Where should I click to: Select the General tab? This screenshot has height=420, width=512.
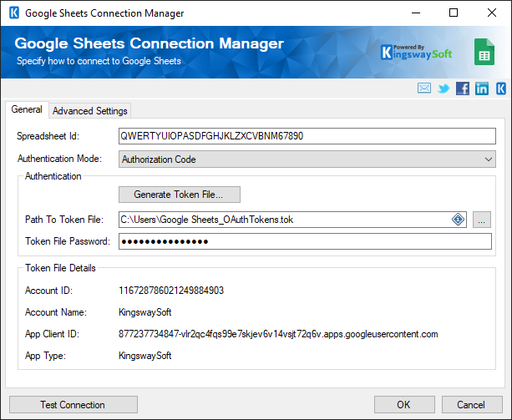click(x=27, y=109)
